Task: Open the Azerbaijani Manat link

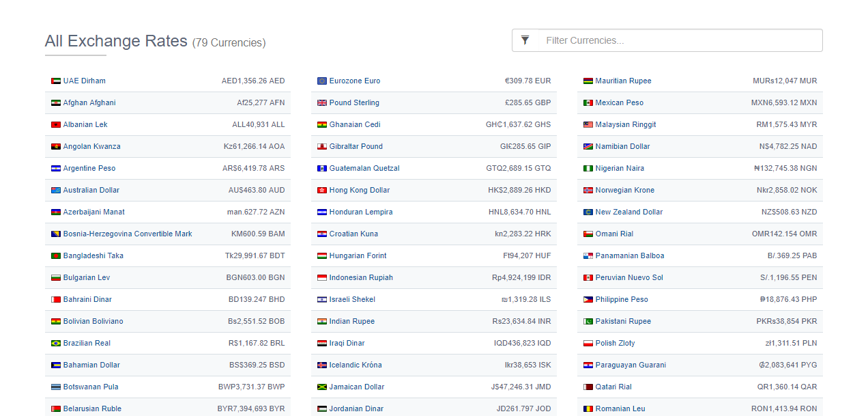Action: tap(94, 212)
